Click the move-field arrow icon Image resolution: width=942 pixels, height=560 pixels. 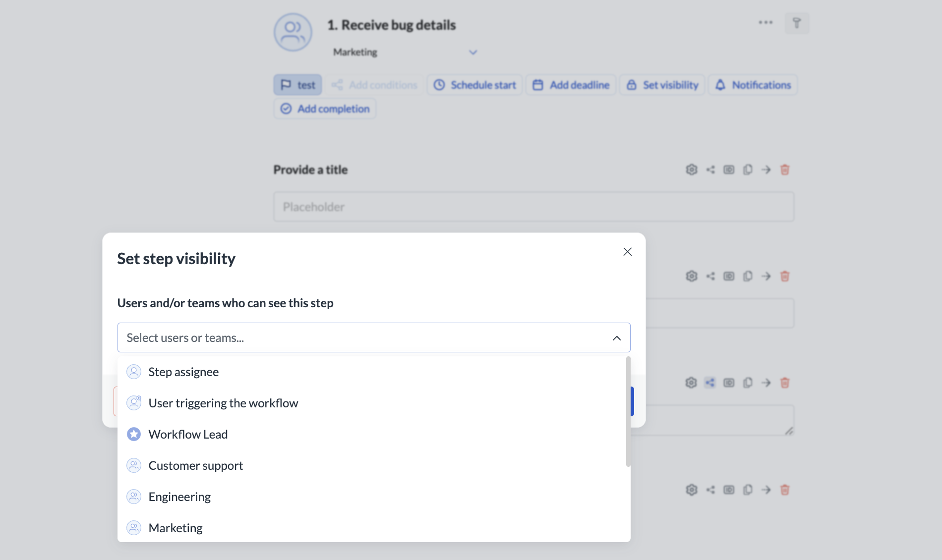coord(766,169)
